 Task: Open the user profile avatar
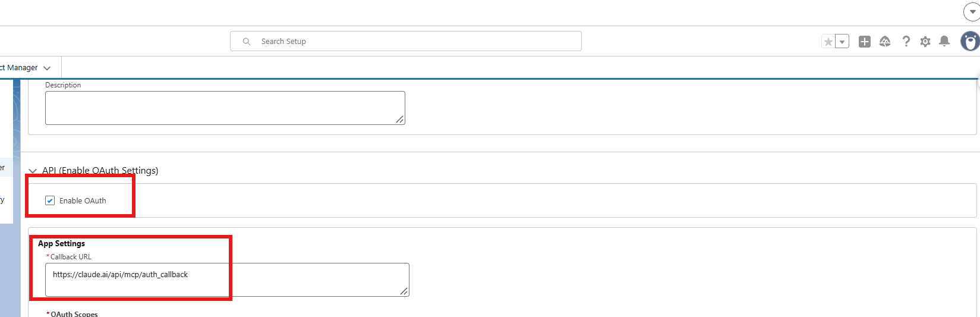pos(970,41)
